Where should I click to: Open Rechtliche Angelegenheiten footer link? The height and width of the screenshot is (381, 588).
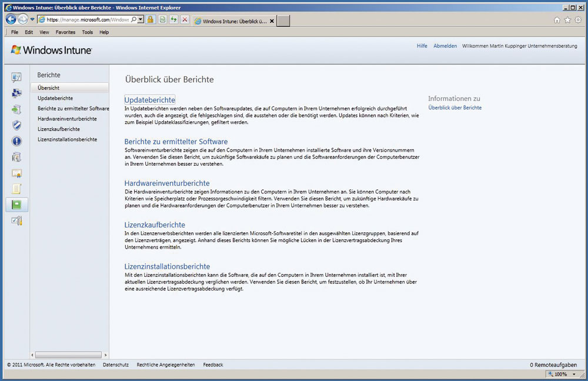(x=166, y=365)
